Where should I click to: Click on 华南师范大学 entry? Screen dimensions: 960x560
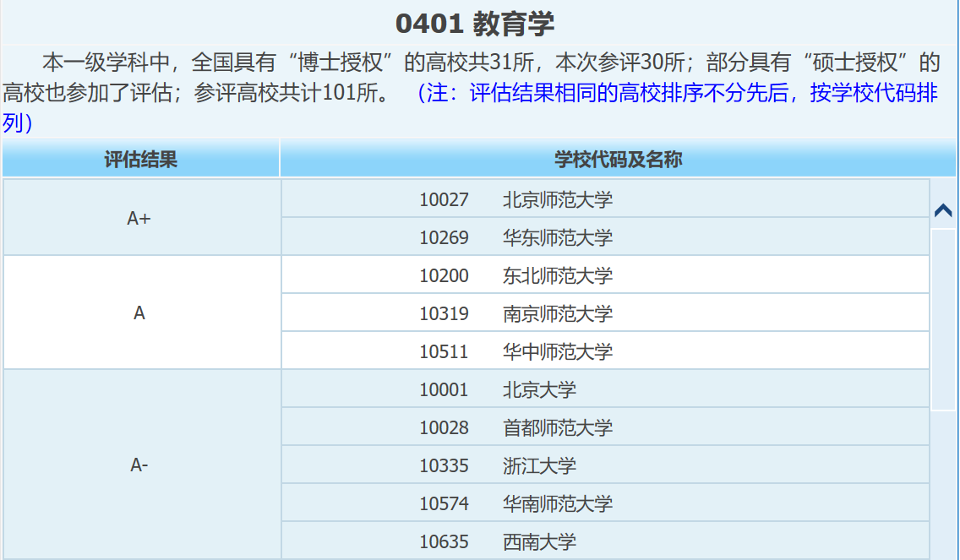click(557, 504)
